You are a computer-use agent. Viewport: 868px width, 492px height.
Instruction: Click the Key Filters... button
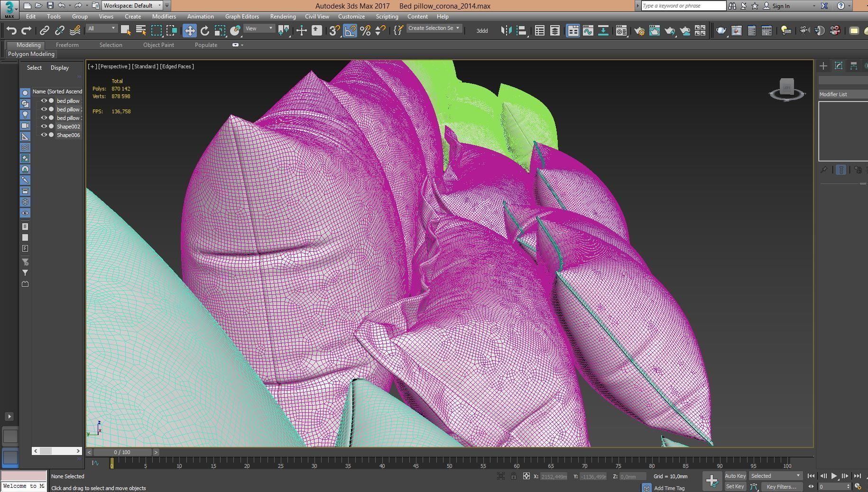click(781, 487)
